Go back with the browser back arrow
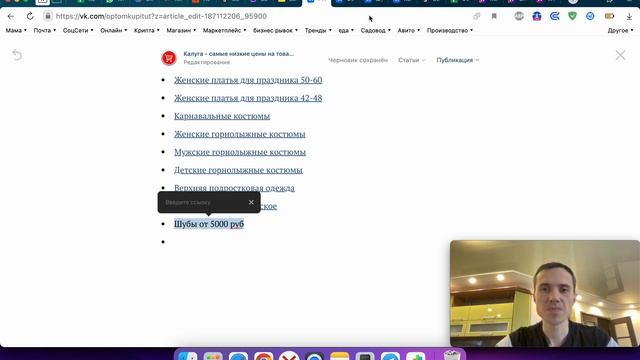640x360 pixels. (x=11, y=16)
